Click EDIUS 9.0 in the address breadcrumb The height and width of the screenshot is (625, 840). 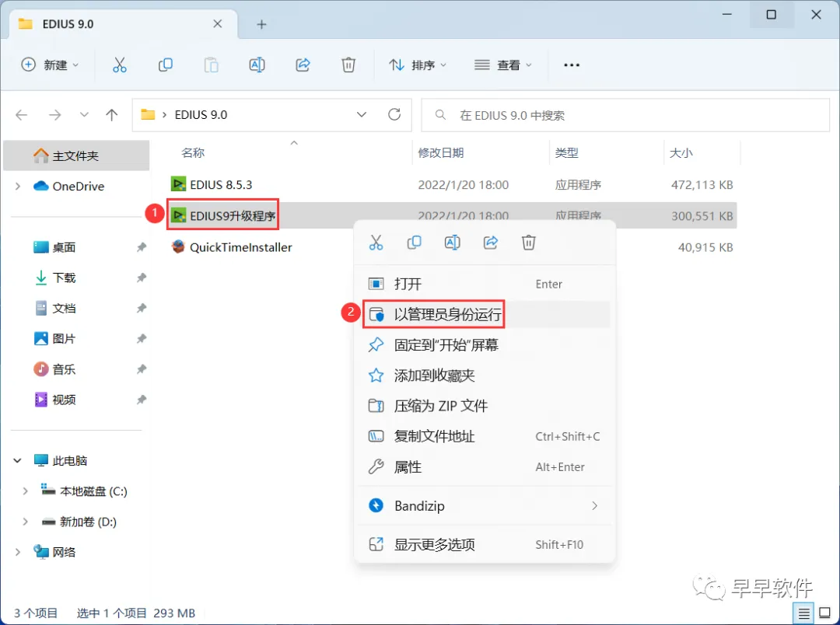click(201, 114)
